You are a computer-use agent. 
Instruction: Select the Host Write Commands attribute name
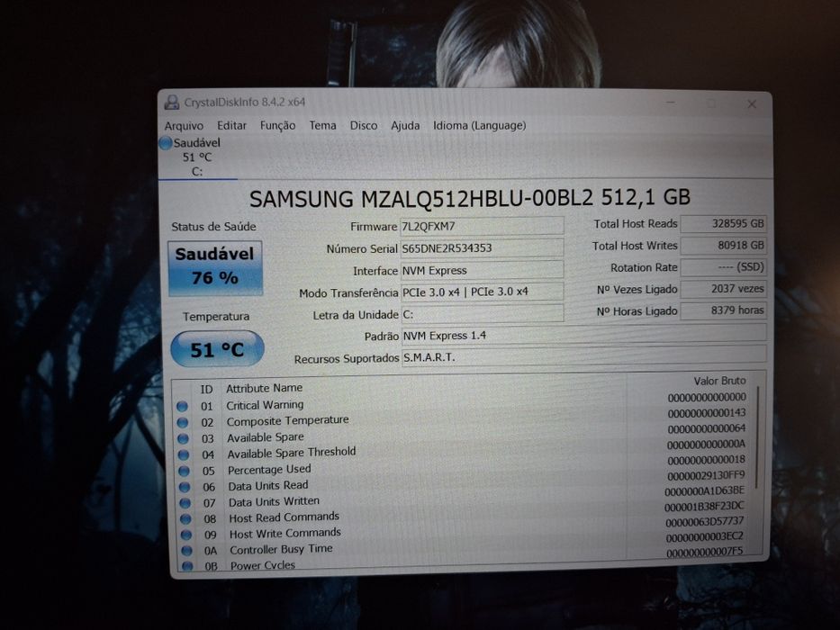tap(285, 534)
